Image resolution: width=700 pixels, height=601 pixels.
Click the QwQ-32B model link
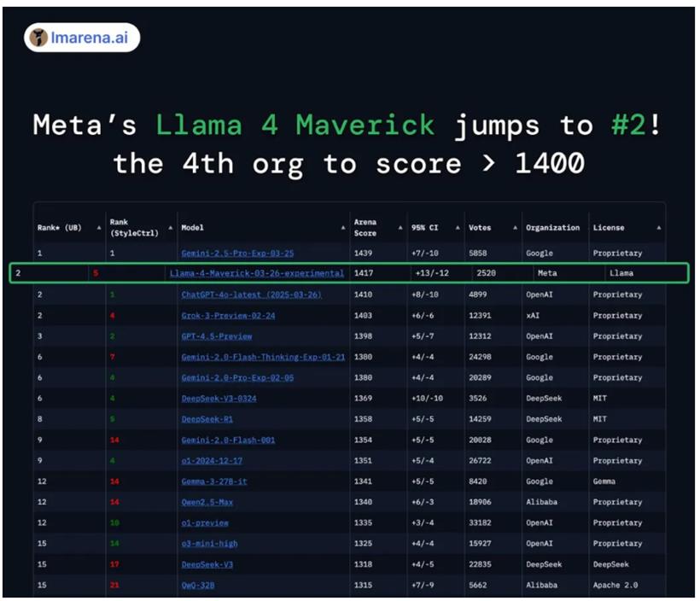click(x=198, y=585)
